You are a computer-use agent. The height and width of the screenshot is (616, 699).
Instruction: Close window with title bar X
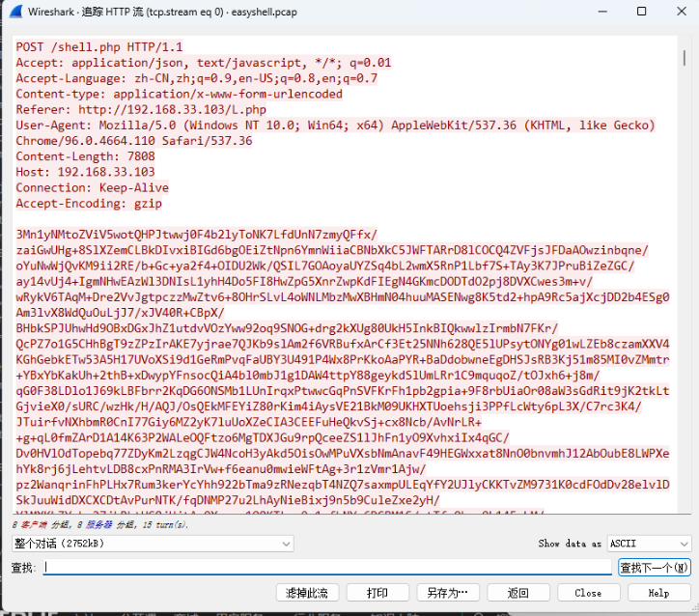pos(682,12)
